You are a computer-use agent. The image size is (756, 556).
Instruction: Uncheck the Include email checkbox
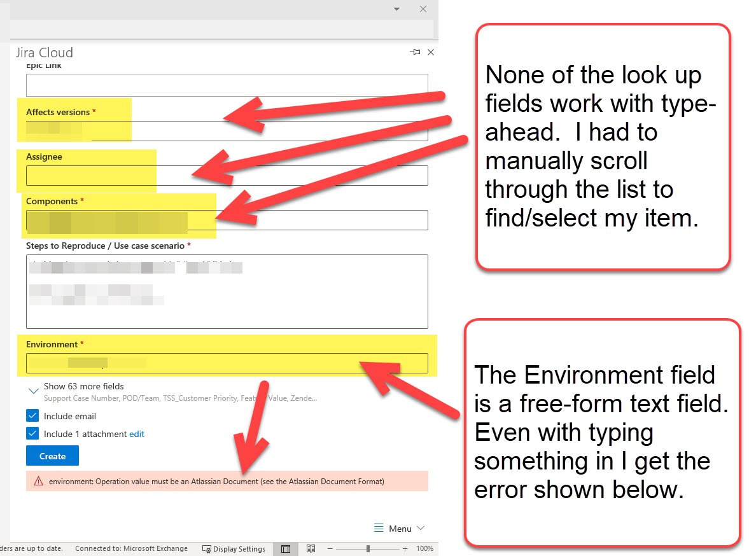pyautogui.click(x=32, y=416)
